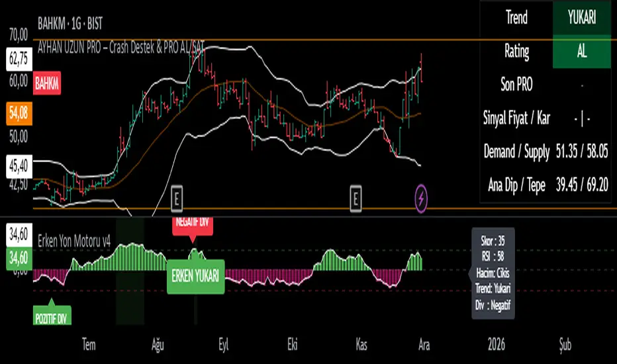Click the 60,00 price level label
Image resolution: width=617 pixels, height=364 pixels.
19,81
